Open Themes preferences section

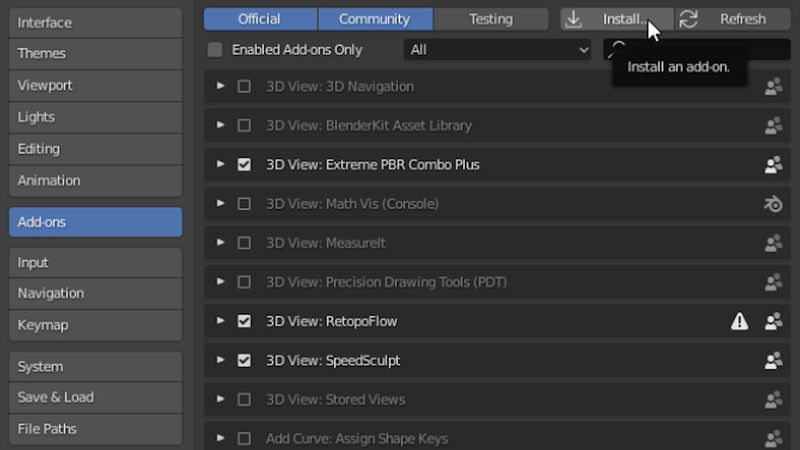point(95,54)
